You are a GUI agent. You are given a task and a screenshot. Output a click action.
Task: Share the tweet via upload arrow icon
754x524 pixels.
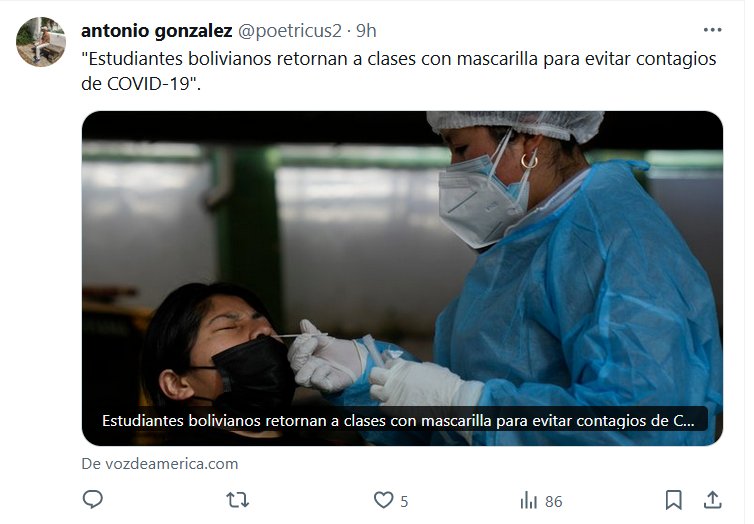tap(713, 500)
